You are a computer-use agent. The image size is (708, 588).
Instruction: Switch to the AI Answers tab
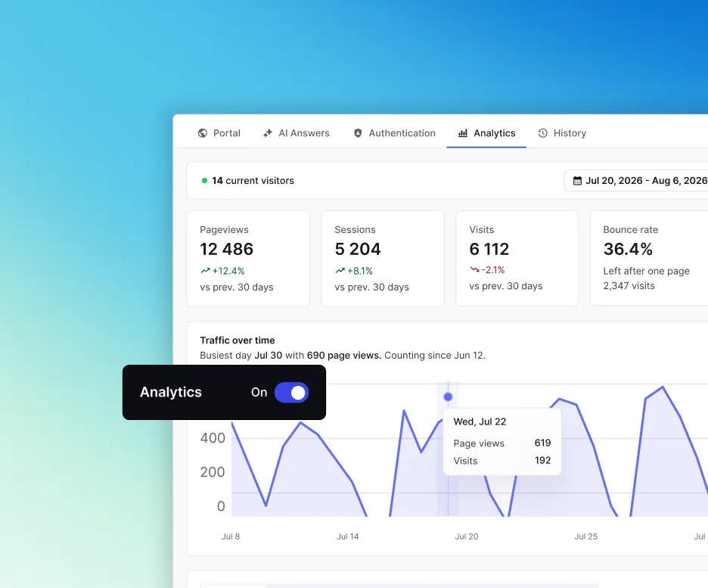297,133
